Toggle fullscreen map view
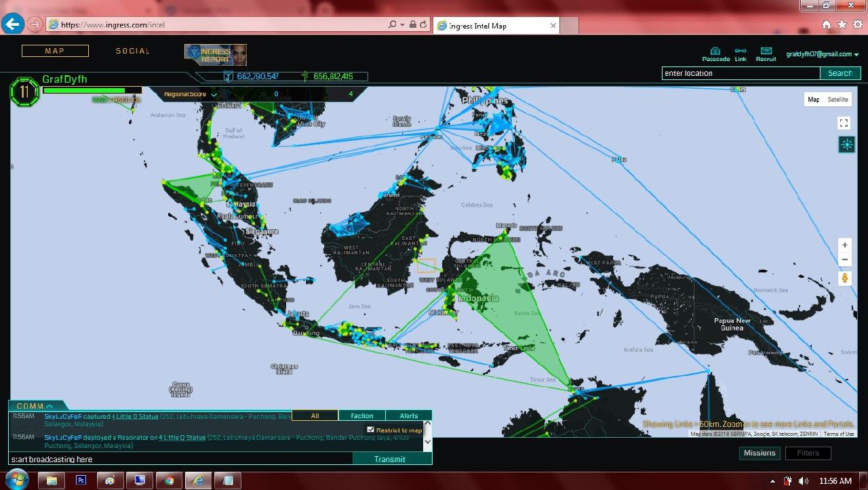The width and height of the screenshot is (868, 490). [844, 123]
